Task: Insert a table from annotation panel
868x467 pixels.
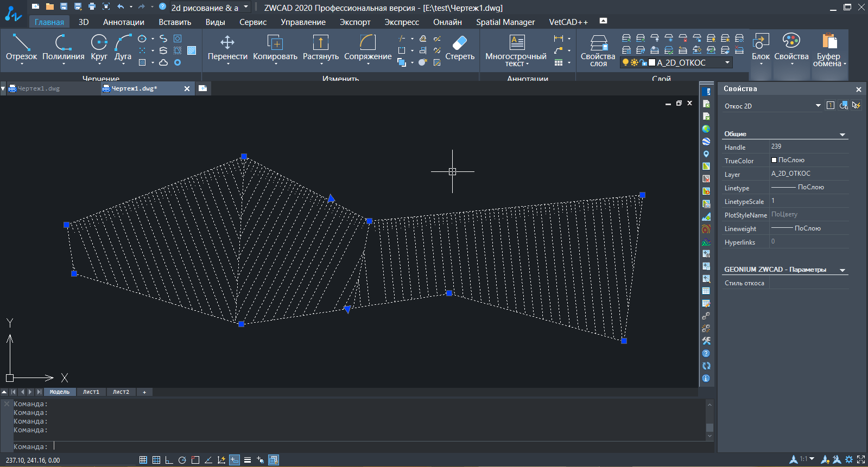Action: pyautogui.click(x=559, y=62)
